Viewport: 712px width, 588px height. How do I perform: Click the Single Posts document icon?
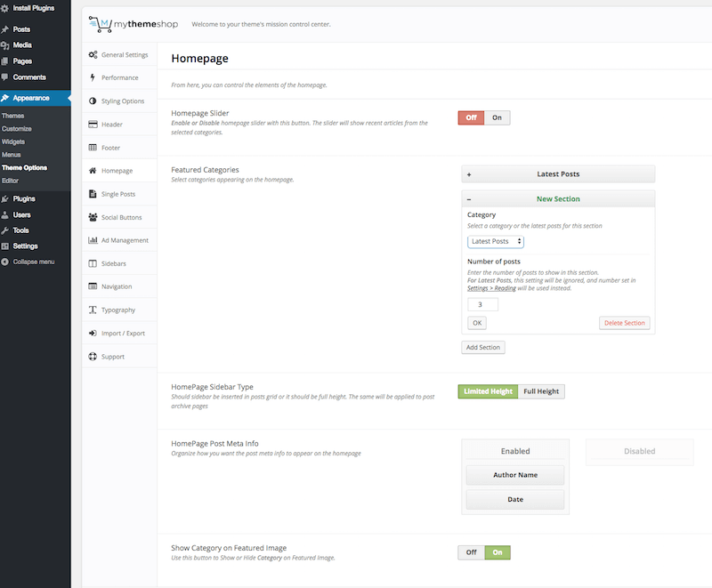[x=93, y=194]
